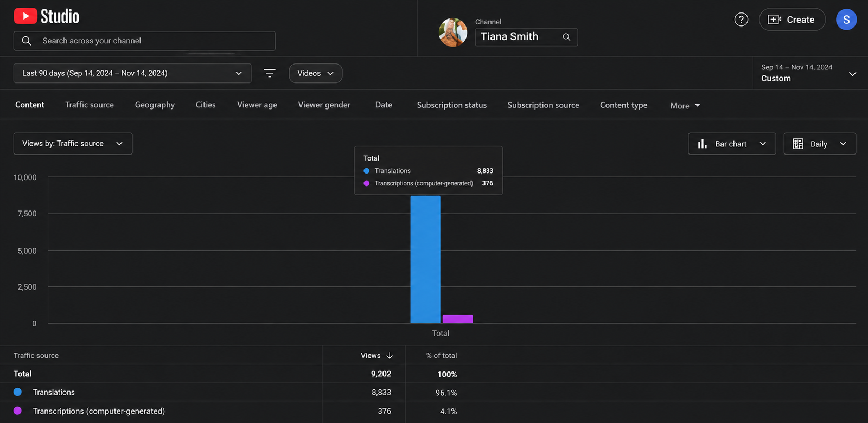
Task: Click the 9,202 total views value
Action: click(x=381, y=374)
